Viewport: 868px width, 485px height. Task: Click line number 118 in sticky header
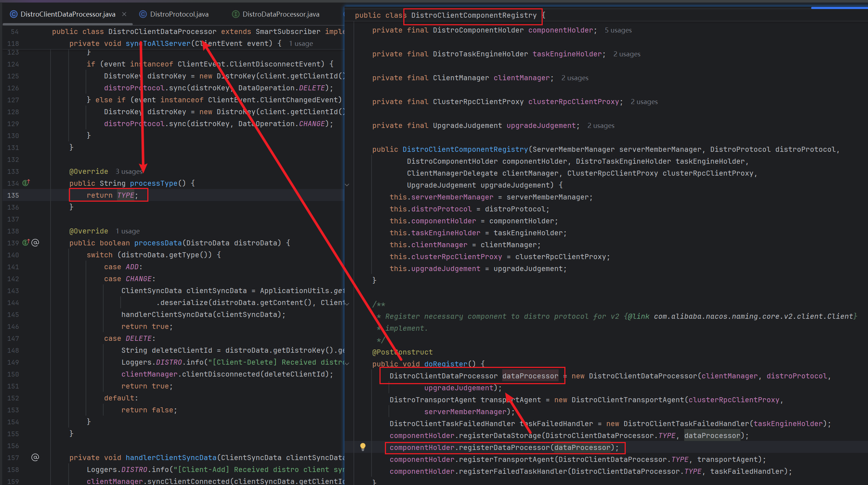[x=13, y=43]
